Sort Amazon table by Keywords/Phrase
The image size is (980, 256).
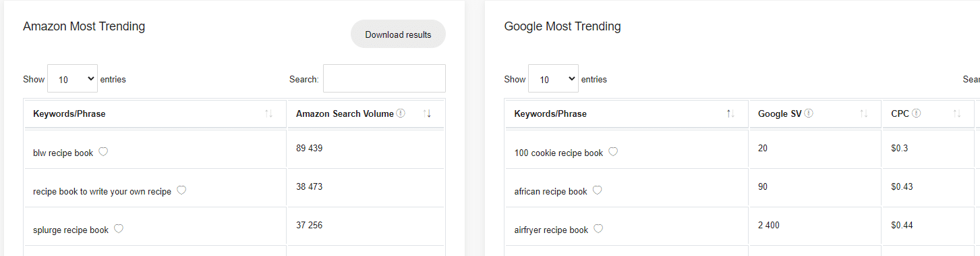268,114
